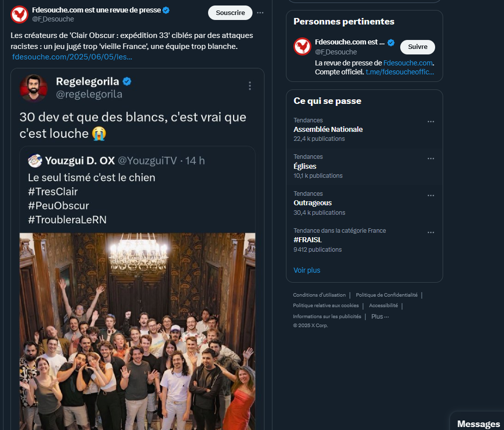Open more options for #FRAISL trend
This screenshot has width=504, height=430.
pos(431,232)
